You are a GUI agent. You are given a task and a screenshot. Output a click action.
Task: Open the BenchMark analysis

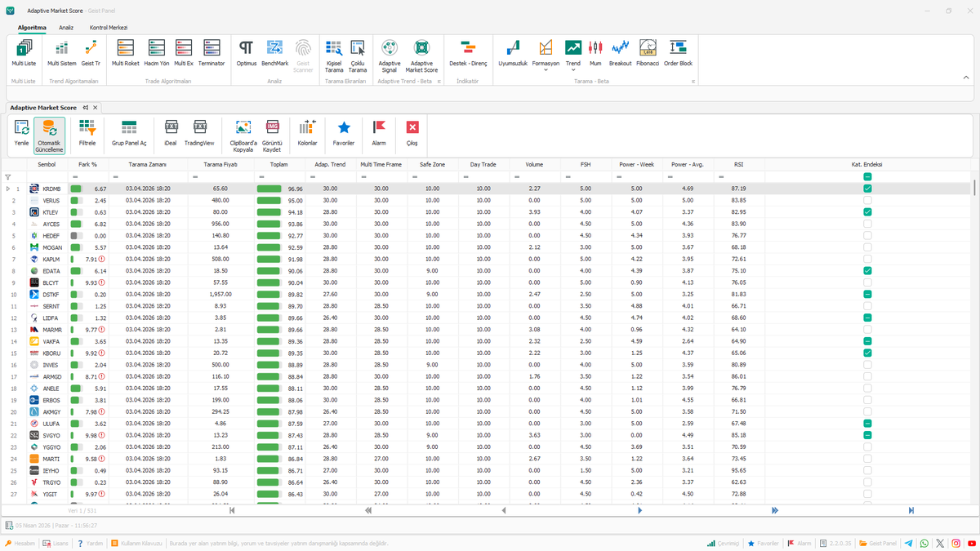coord(274,53)
